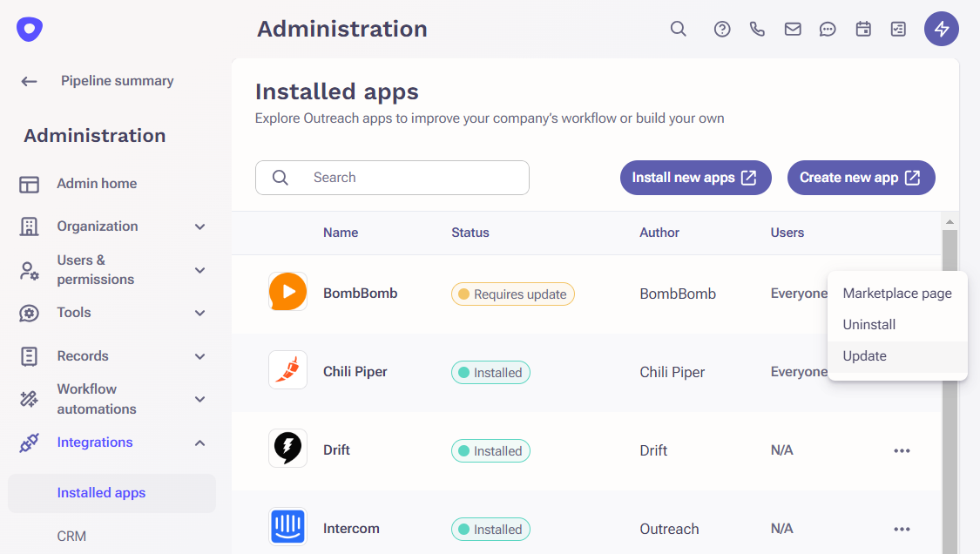The height and width of the screenshot is (554, 980).
Task: Click the Workflow automations wand icon
Action: [29, 399]
